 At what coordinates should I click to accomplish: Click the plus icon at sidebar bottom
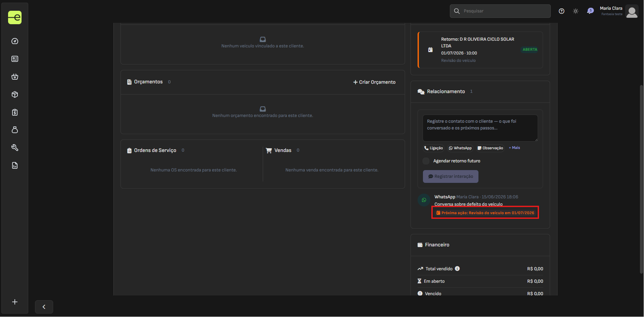[x=15, y=302]
